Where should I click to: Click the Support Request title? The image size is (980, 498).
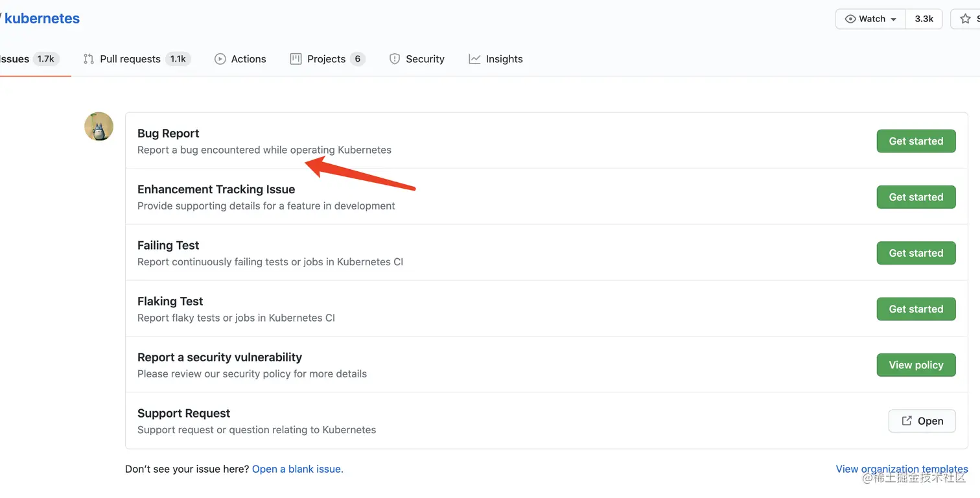coord(184,414)
